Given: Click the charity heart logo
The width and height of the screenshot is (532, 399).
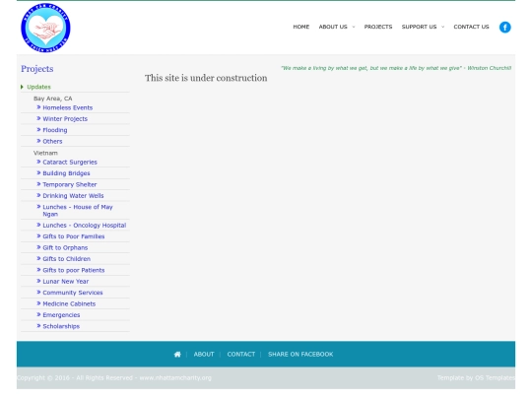Looking at the screenshot, I should pos(45,28).
